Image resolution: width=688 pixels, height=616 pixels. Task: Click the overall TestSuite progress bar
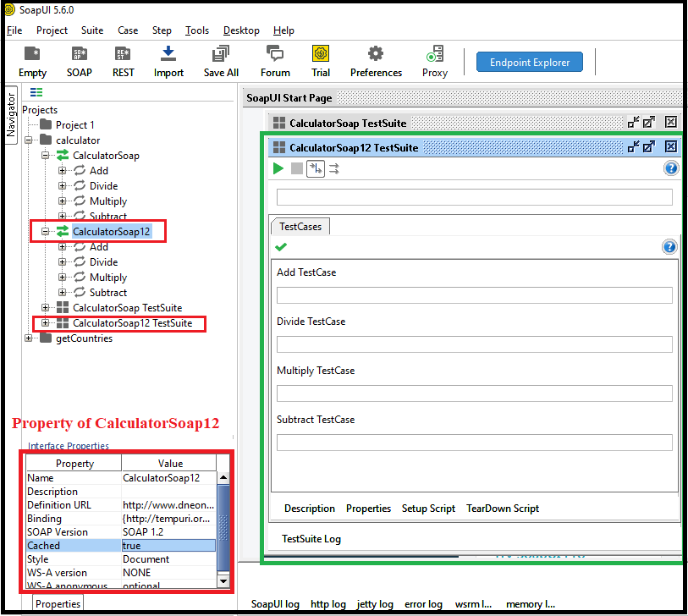click(474, 197)
